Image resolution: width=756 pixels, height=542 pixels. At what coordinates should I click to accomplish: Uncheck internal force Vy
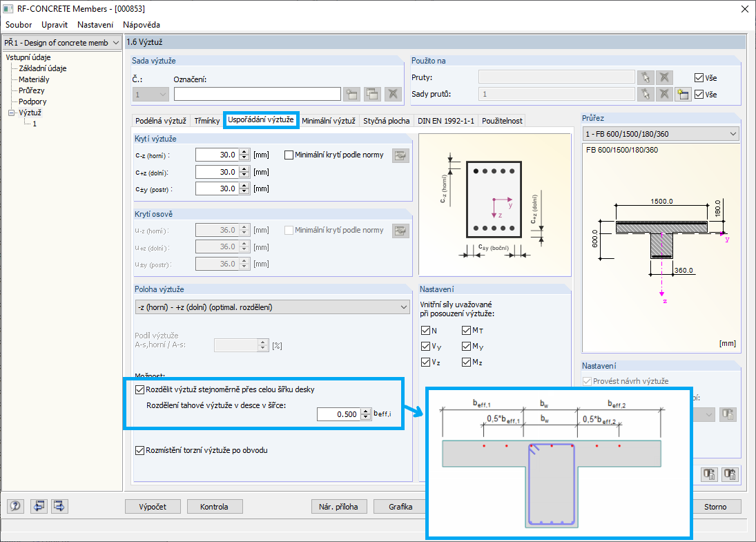pyautogui.click(x=426, y=346)
